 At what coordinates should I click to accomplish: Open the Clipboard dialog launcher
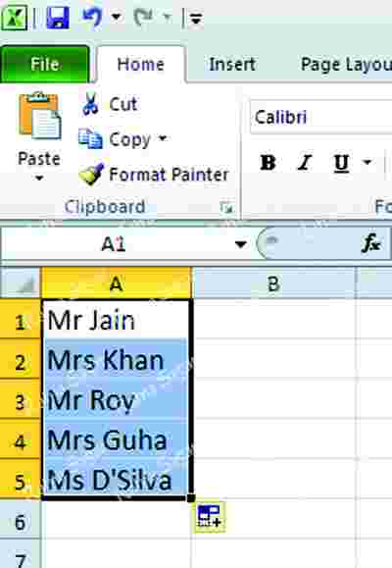click(227, 208)
